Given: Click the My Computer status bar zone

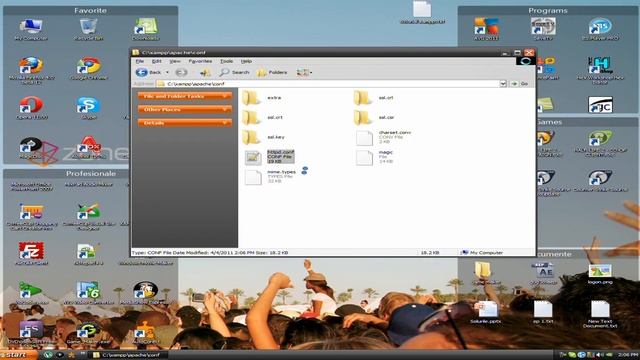Looking at the screenshot, I should pyautogui.click(x=496, y=253).
